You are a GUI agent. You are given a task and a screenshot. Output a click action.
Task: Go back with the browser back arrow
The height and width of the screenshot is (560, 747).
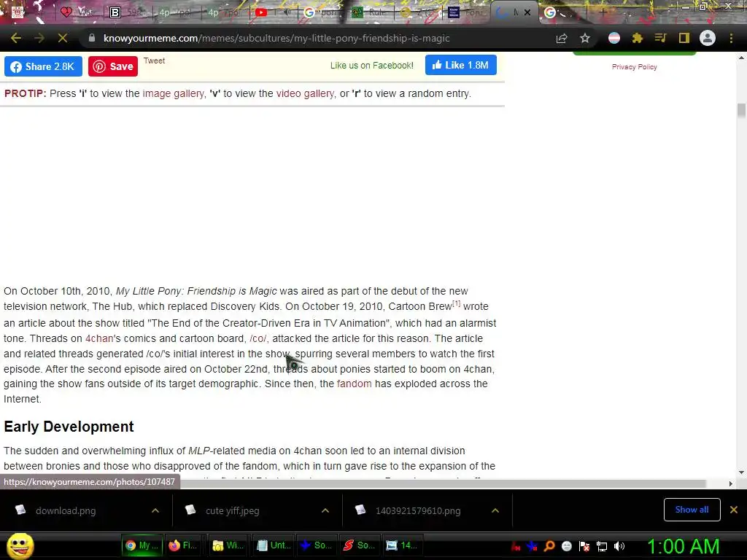click(16, 38)
